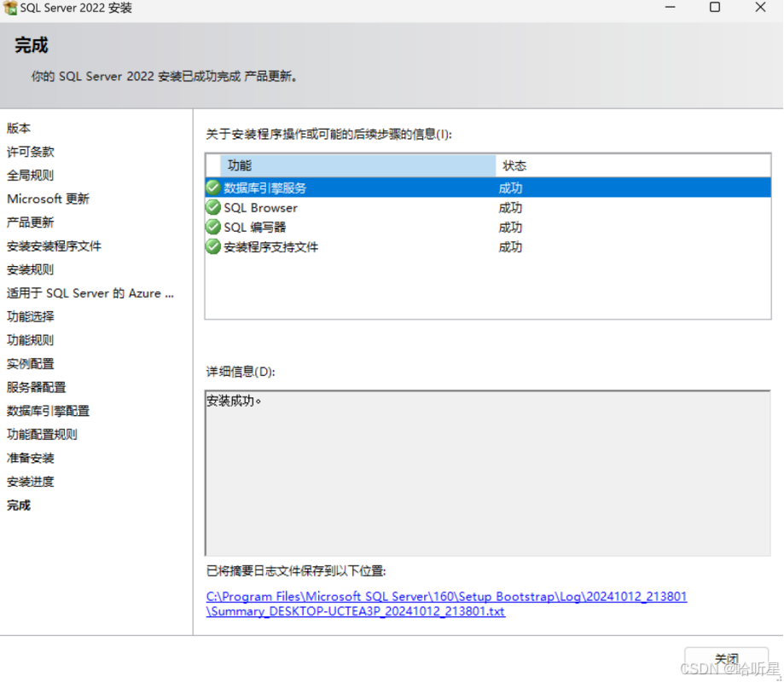Screen dimensions: 784x682
Task: Click the 完成 page heading
Action: tap(32, 45)
